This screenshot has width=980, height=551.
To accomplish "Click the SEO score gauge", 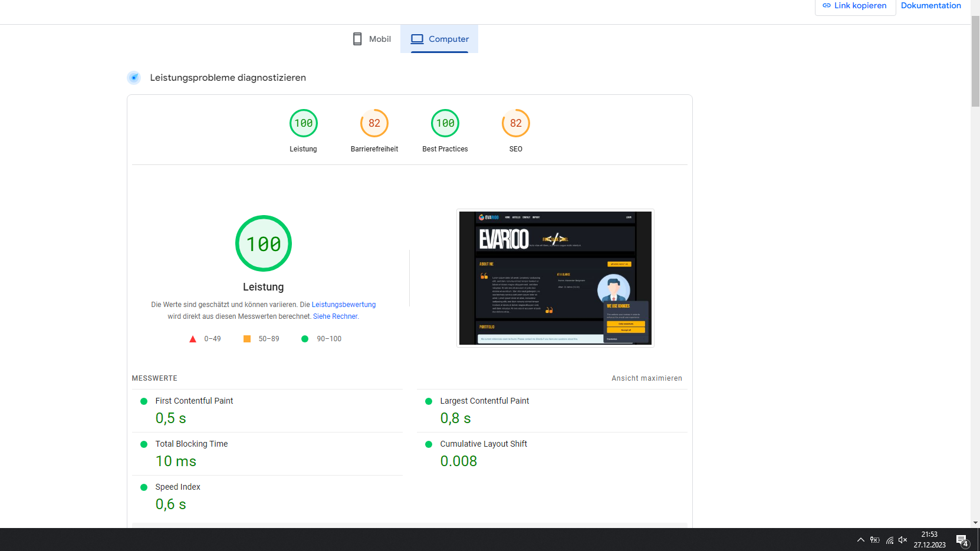I will click(515, 124).
